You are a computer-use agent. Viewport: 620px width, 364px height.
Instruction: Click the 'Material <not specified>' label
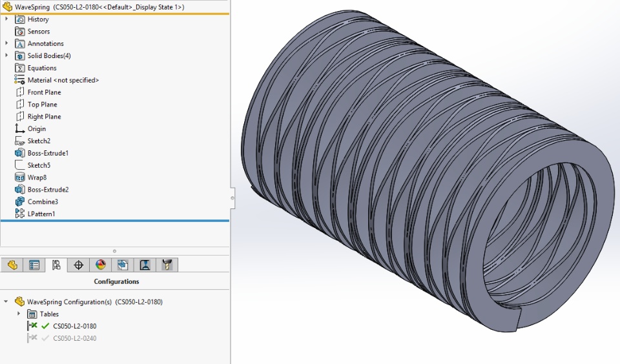point(63,80)
